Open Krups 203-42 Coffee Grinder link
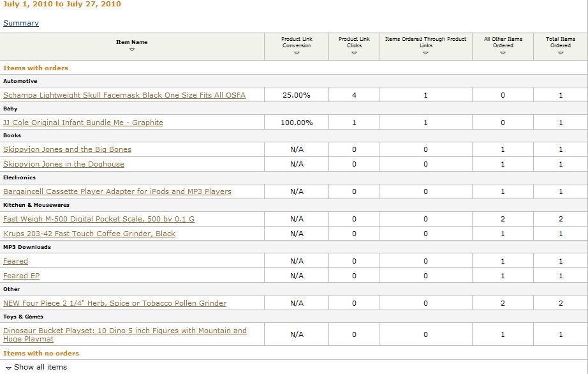 [89, 234]
